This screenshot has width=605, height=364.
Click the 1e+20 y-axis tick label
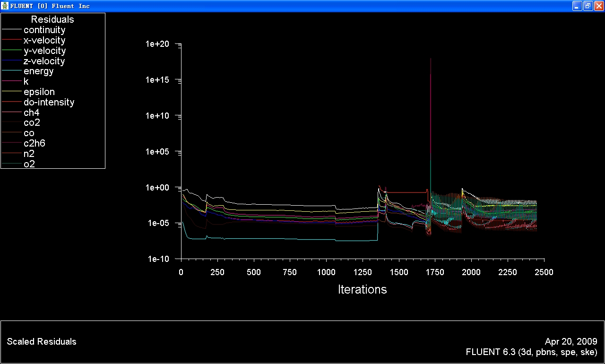(157, 44)
